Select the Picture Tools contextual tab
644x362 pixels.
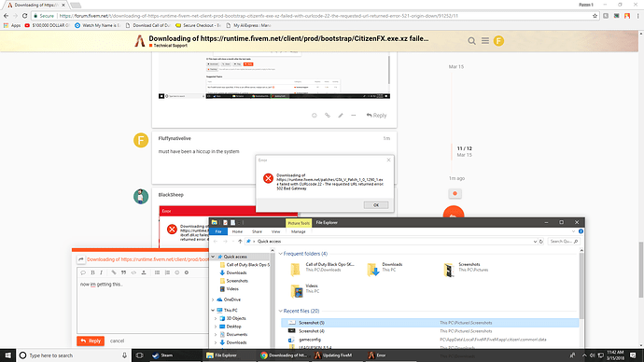coord(299,223)
